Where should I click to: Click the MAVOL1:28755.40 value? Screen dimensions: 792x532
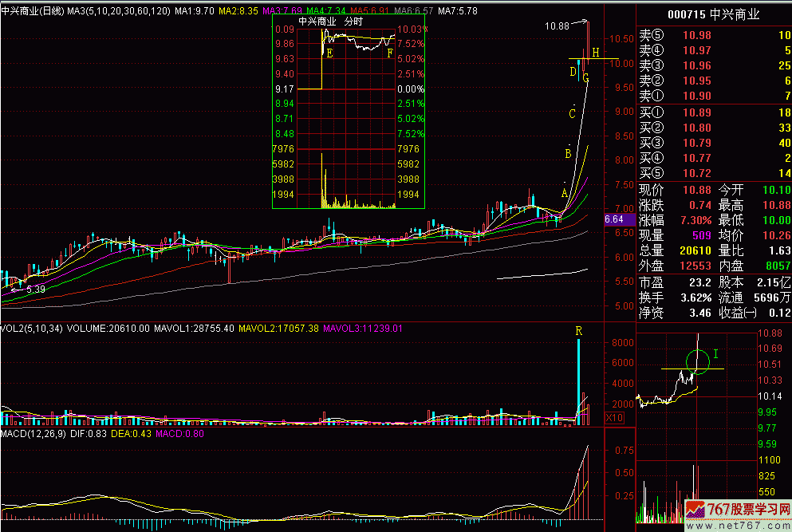coord(194,329)
